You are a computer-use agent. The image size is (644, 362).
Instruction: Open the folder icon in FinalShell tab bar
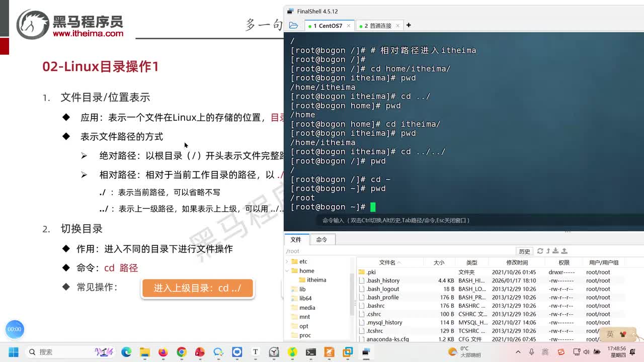293,25
